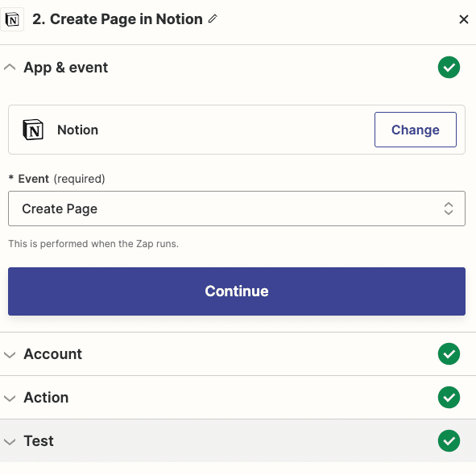The width and height of the screenshot is (476, 475).
Task: Click the green checkmark beside Test
Action: pyautogui.click(x=449, y=440)
